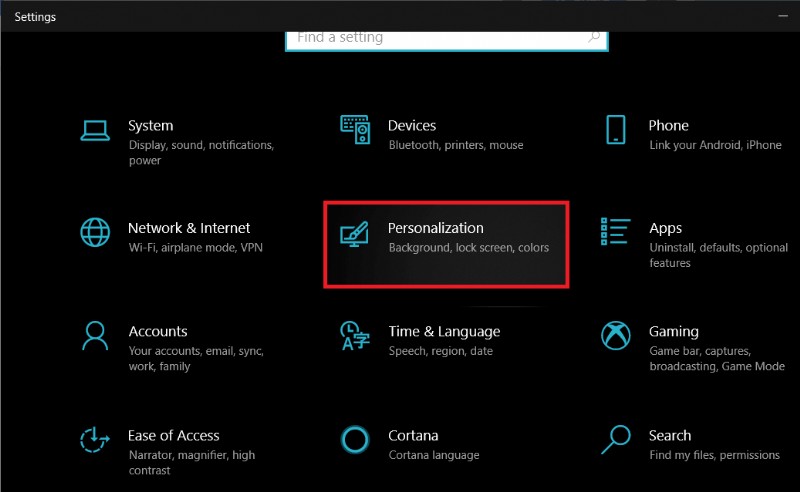The image size is (800, 492).
Task: Click the Apps list icon
Action: [615, 232]
